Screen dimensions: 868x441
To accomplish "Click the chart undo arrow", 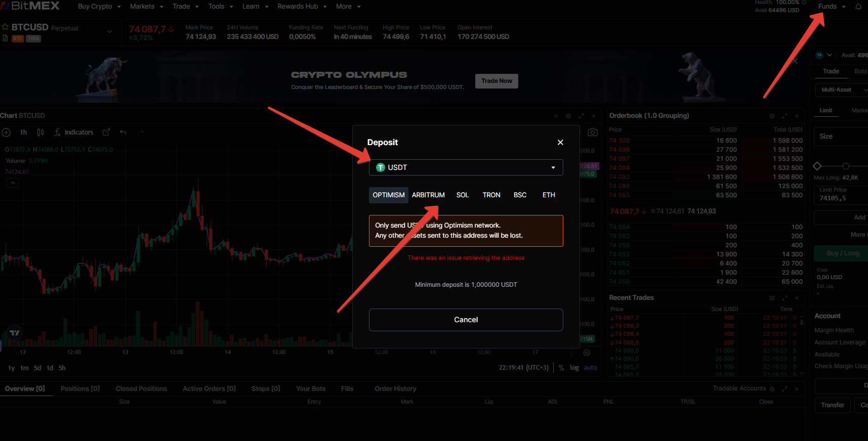I will (123, 133).
